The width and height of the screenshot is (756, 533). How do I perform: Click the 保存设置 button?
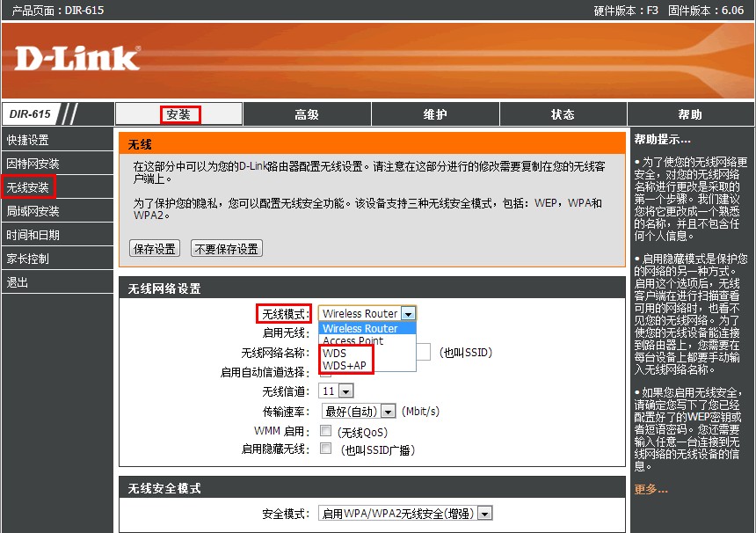[x=155, y=249]
